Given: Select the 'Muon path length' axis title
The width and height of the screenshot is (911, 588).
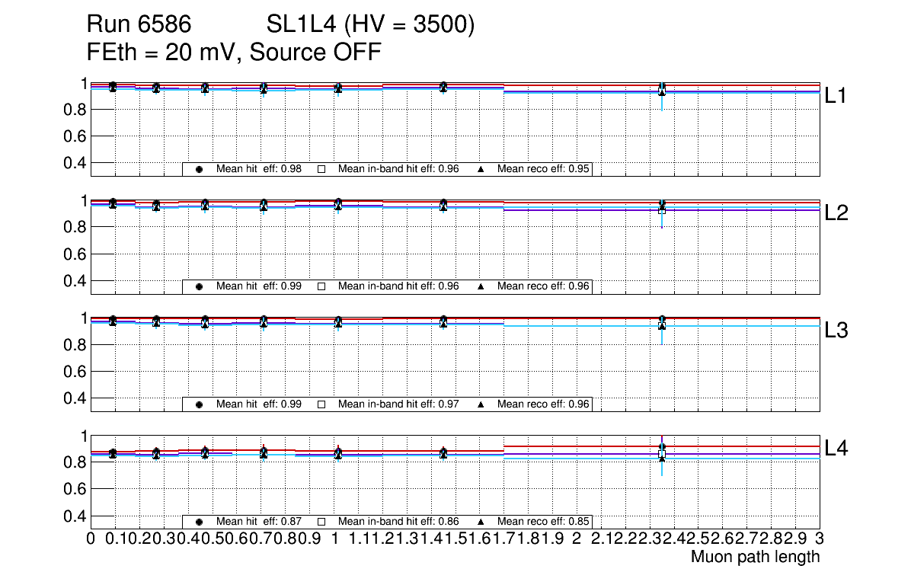Looking at the screenshot, I should 755,557.
